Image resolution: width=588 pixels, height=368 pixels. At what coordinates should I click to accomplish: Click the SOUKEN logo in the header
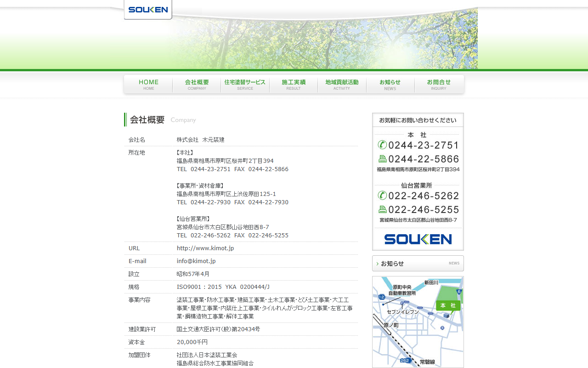click(148, 10)
